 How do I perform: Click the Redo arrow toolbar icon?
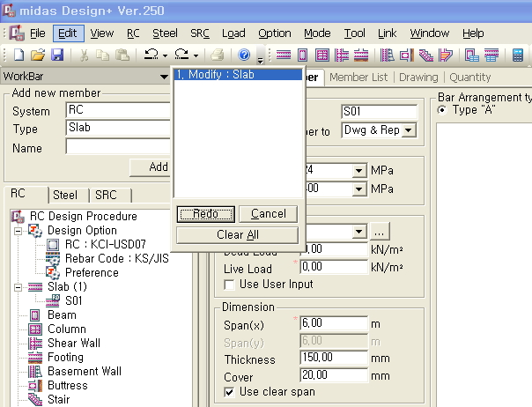coord(181,55)
